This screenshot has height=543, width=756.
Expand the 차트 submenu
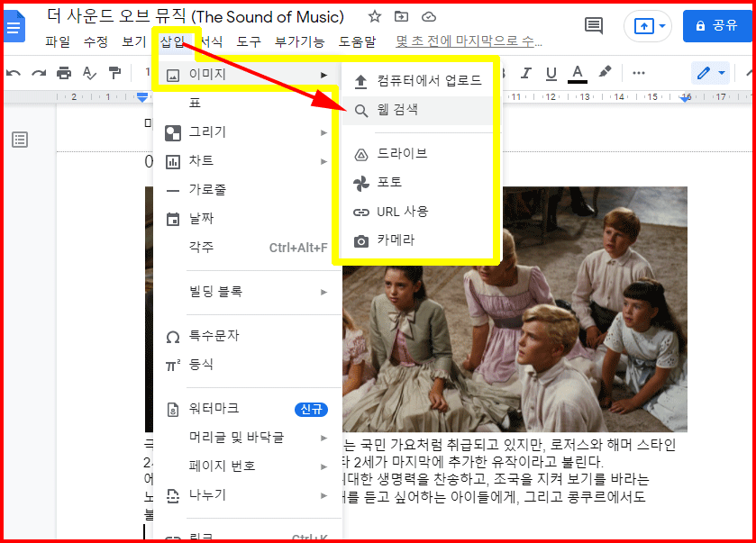[247, 161]
